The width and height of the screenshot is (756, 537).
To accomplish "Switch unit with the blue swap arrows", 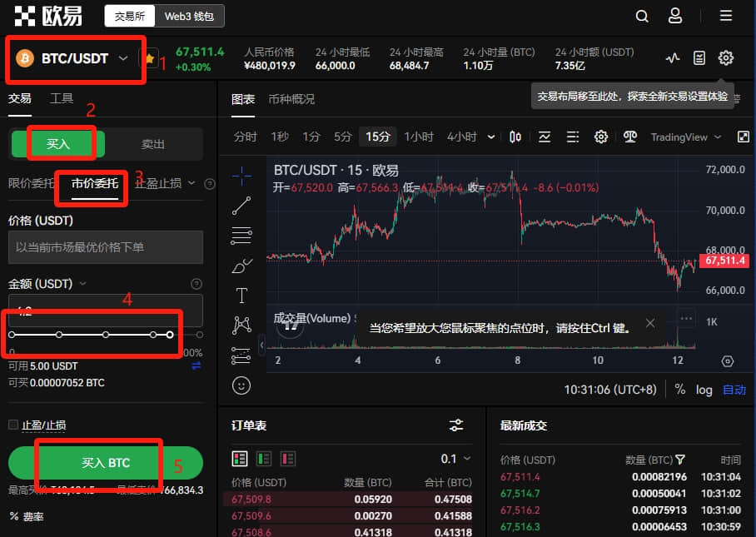I will pos(196,365).
